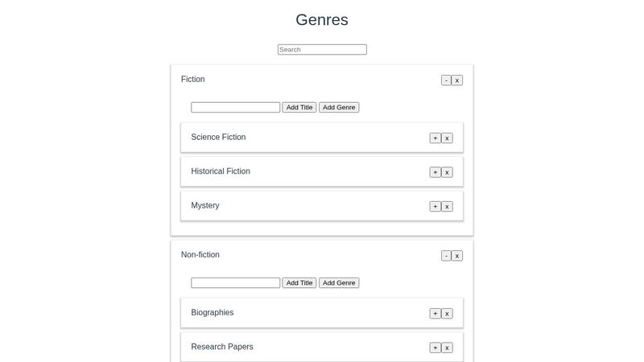Collapse the Fiction genre with minus button
Screen dimensions: 644x362
(x=446, y=80)
